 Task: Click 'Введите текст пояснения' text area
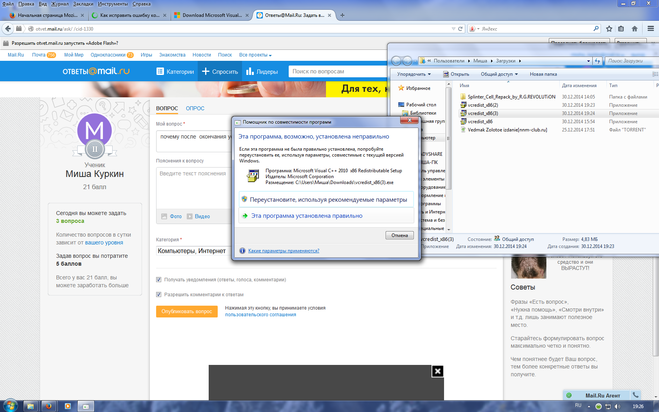(x=193, y=188)
